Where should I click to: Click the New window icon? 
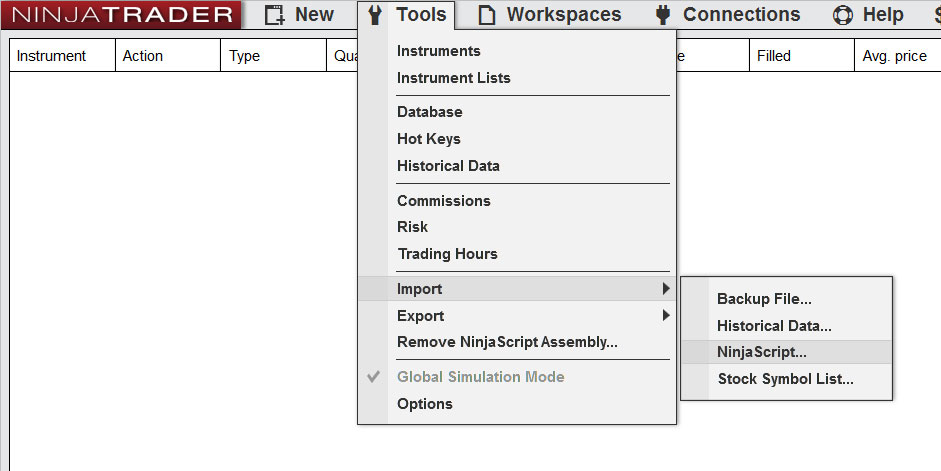pyautogui.click(x=275, y=15)
